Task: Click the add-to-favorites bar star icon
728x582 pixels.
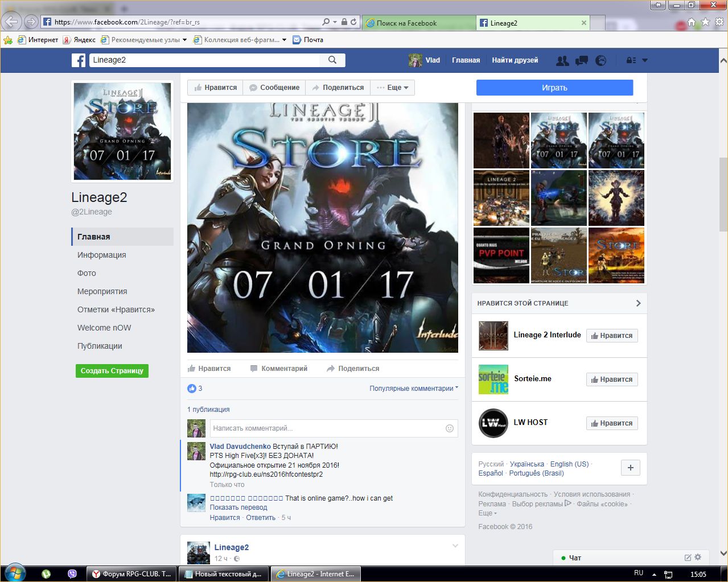Action: click(x=8, y=40)
